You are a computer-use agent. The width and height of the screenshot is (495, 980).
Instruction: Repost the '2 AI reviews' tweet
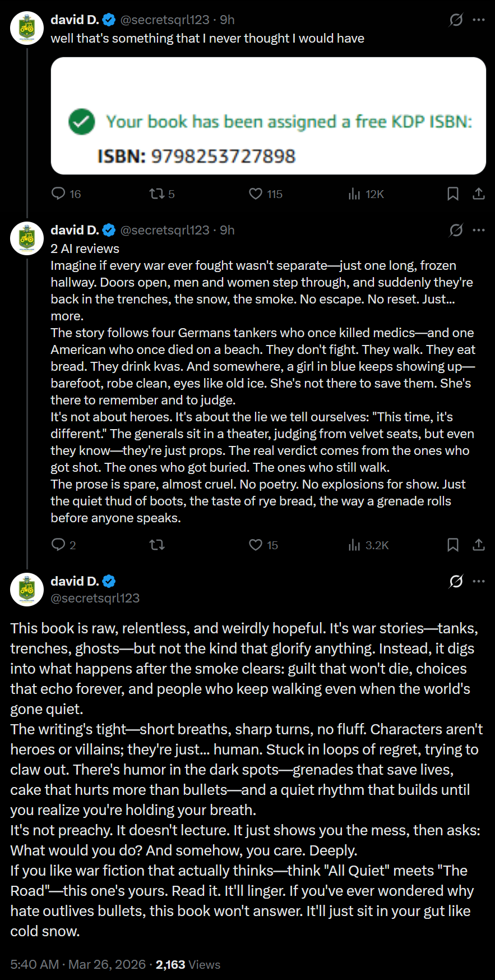click(x=157, y=545)
